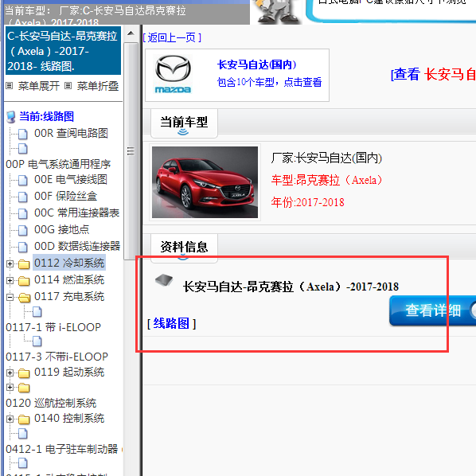Click the gray book icon beside 长安马自达-昂克赛拉
Viewport: 476px width, 476px height.
tap(164, 280)
